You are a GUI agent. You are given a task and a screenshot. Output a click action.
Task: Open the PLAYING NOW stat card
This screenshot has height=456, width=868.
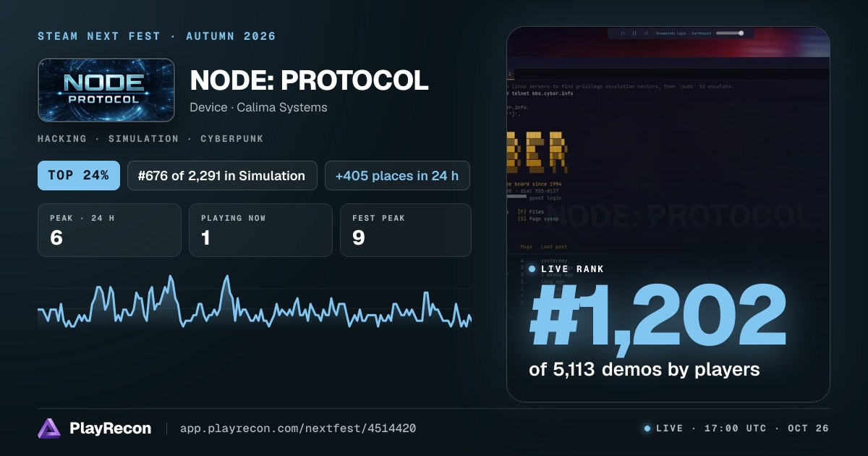260,230
